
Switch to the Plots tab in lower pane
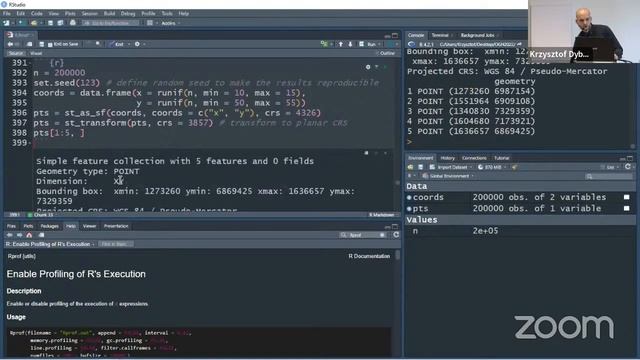28,226
